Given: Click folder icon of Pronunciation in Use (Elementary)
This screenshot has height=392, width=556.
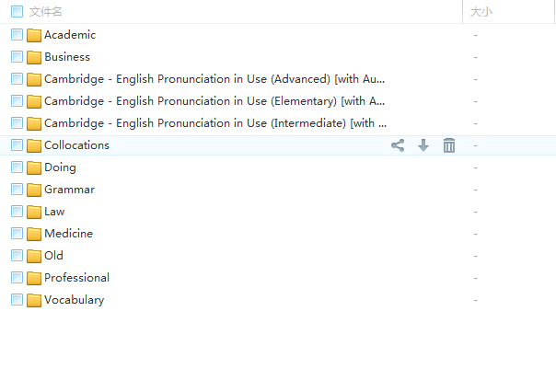Looking at the screenshot, I should point(34,101).
